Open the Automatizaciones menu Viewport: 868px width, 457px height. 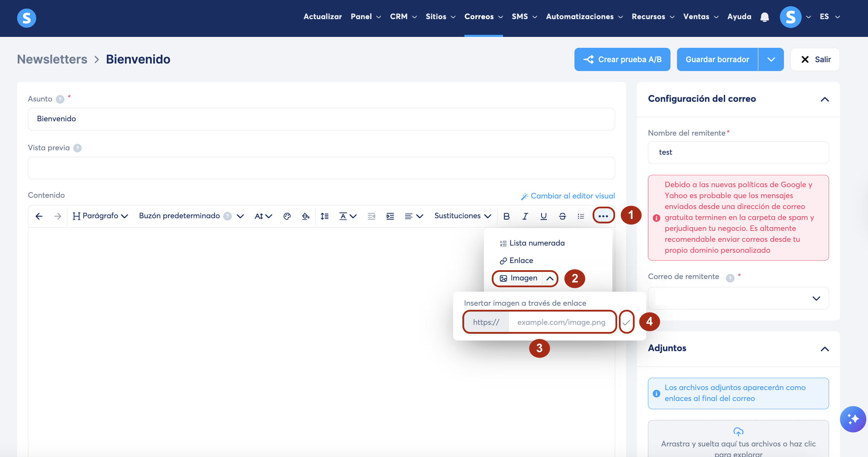pos(584,17)
